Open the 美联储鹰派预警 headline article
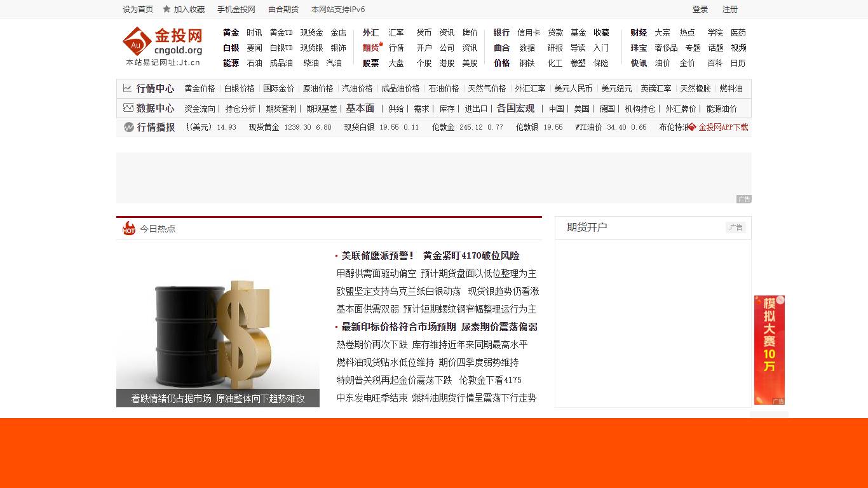Viewport: 868px width, 488px height. point(430,255)
